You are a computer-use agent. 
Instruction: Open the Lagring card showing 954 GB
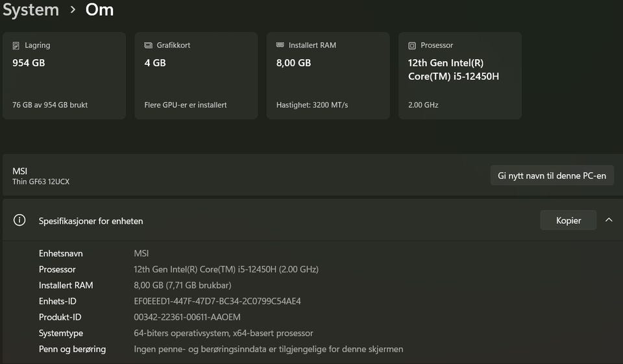(64, 75)
